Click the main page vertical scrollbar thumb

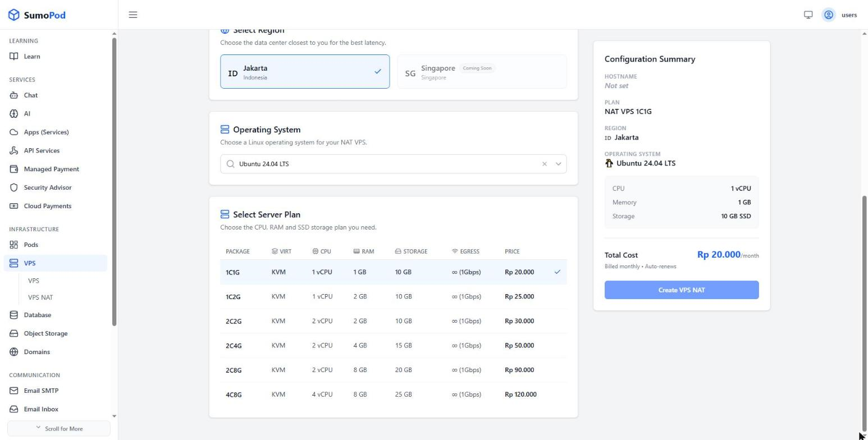[x=865, y=314]
